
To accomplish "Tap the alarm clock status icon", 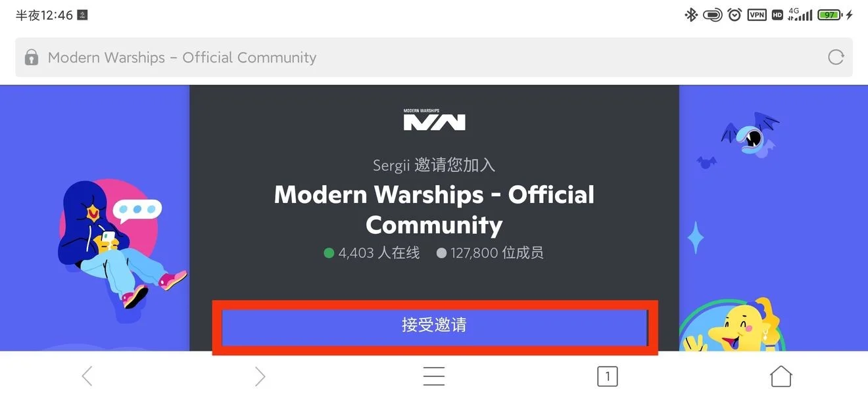I will (x=735, y=14).
